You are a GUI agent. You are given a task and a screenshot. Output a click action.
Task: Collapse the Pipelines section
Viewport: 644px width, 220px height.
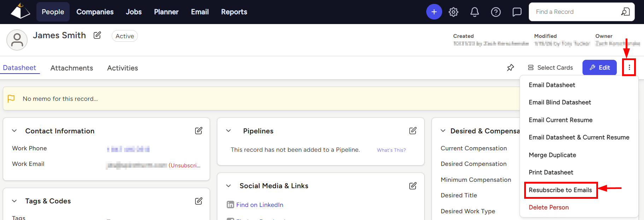[229, 131]
